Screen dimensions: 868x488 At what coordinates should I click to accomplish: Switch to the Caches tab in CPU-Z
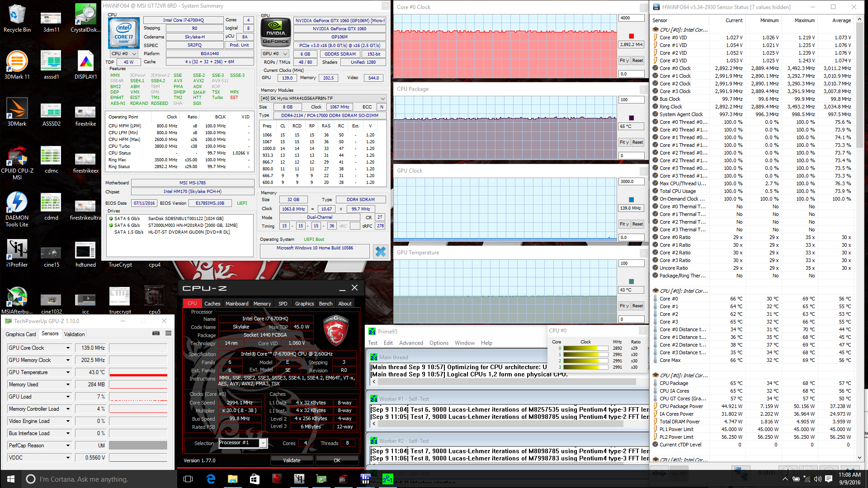tap(212, 304)
